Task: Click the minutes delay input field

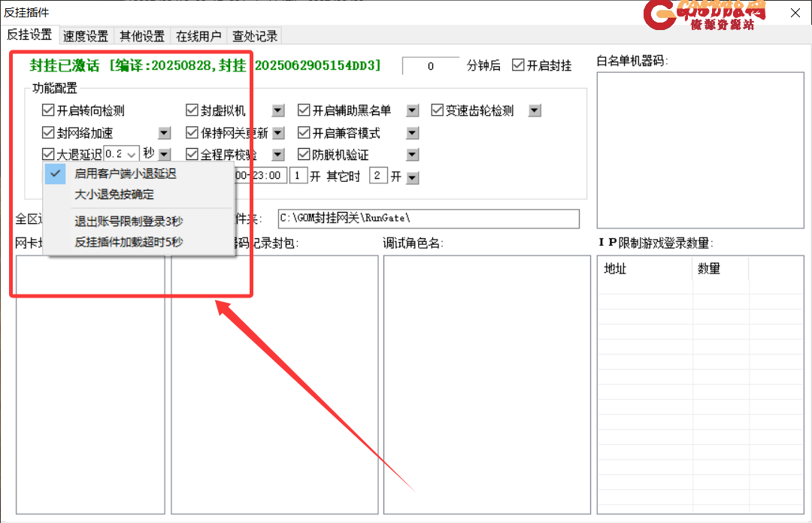Action: (430, 66)
